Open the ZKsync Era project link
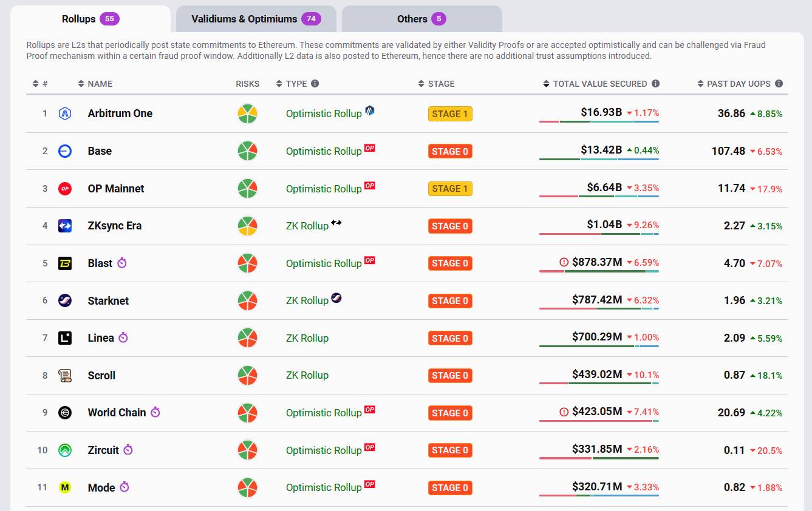Viewport: 812px width, 511px height. (x=115, y=226)
